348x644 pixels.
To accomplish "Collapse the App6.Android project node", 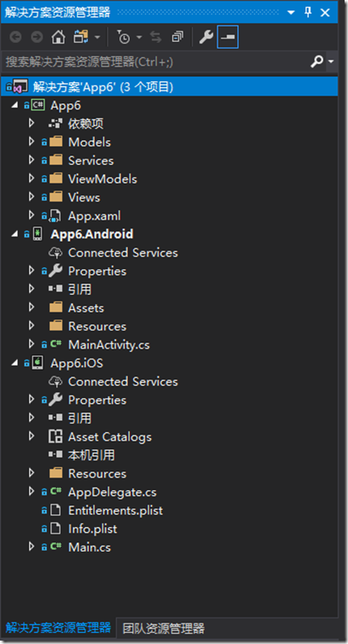I will pyautogui.click(x=15, y=234).
